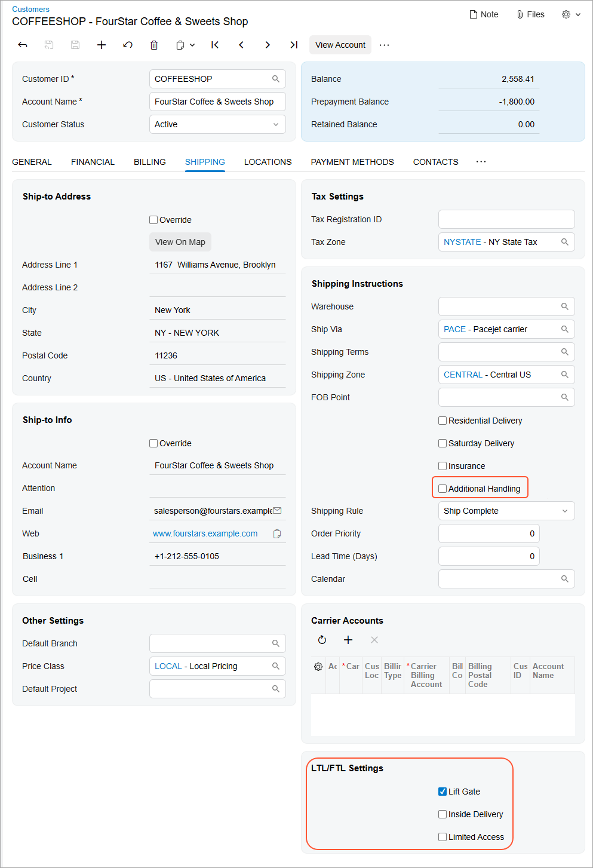Open Customer ID lookup magnifier
The width and height of the screenshot is (593, 868).
pos(276,79)
